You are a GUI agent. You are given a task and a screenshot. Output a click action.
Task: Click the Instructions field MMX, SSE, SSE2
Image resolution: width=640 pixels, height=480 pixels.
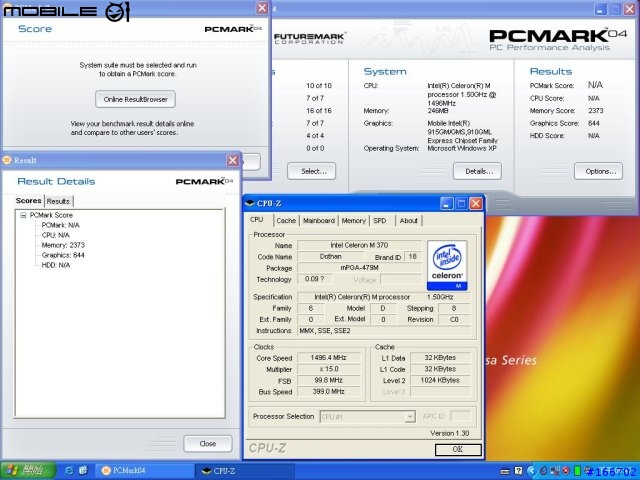click(x=384, y=331)
